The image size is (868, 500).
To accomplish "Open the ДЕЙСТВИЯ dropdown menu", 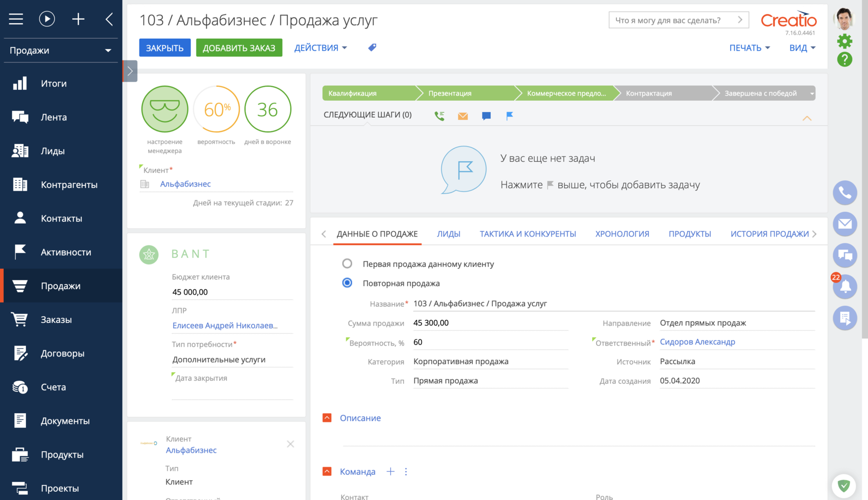I will (x=320, y=48).
